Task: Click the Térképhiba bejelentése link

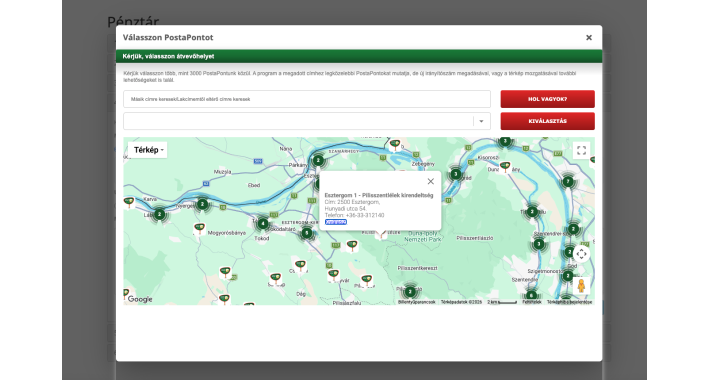Action: [x=569, y=302]
